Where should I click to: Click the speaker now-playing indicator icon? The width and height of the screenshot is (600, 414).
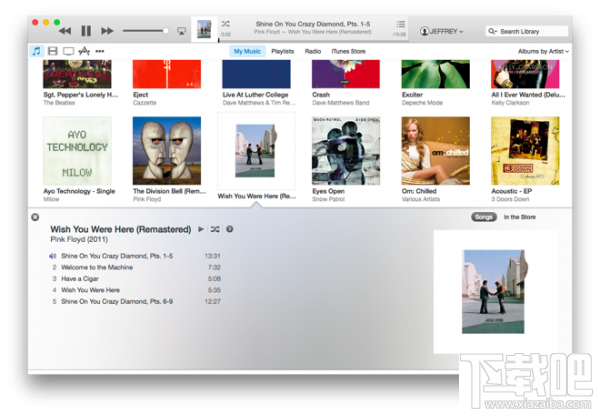tap(53, 256)
